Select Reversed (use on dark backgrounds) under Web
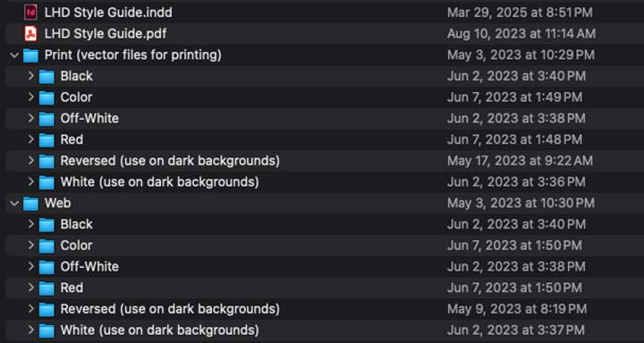 [170, 309]
